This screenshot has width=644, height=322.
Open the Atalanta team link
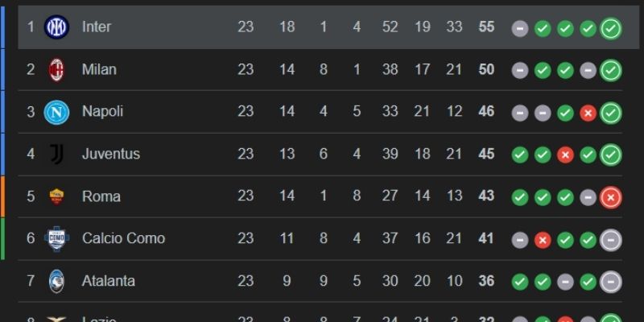109,281
